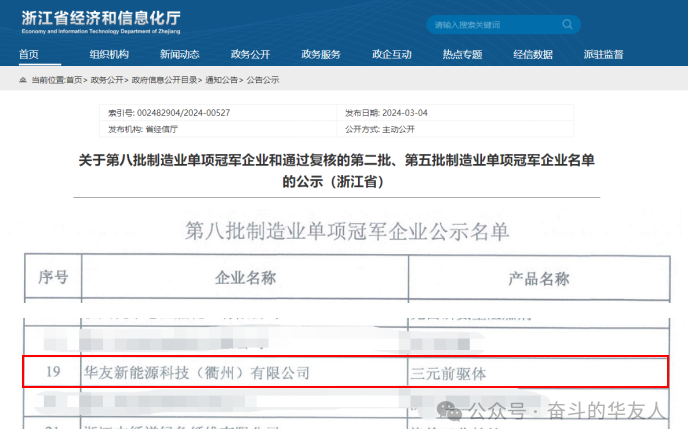Click the highlighted 华友新能源科技 table row
Viewport: 688px width, 439px height.
coord(345,372)
